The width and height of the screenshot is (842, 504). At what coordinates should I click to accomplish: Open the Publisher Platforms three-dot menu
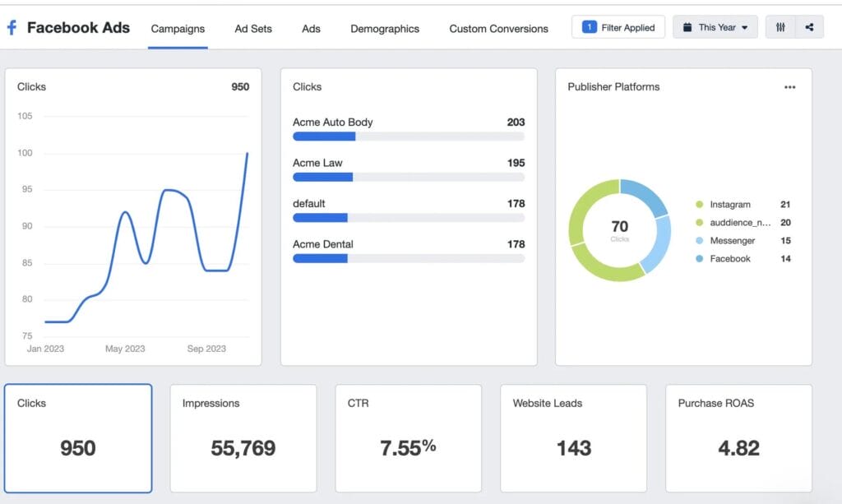(x=789, y=87)
